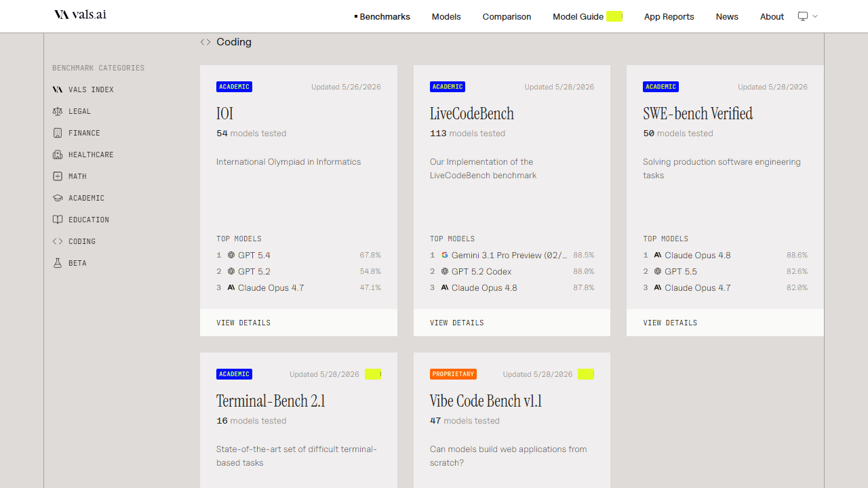868x488 pixels.
Task: Click the Finance building icon
Action: click(x=58, y=133)
